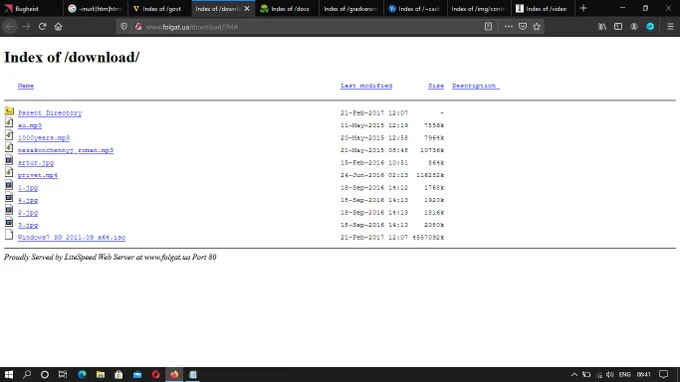Open 3.jpg image link

pos(28,225)
